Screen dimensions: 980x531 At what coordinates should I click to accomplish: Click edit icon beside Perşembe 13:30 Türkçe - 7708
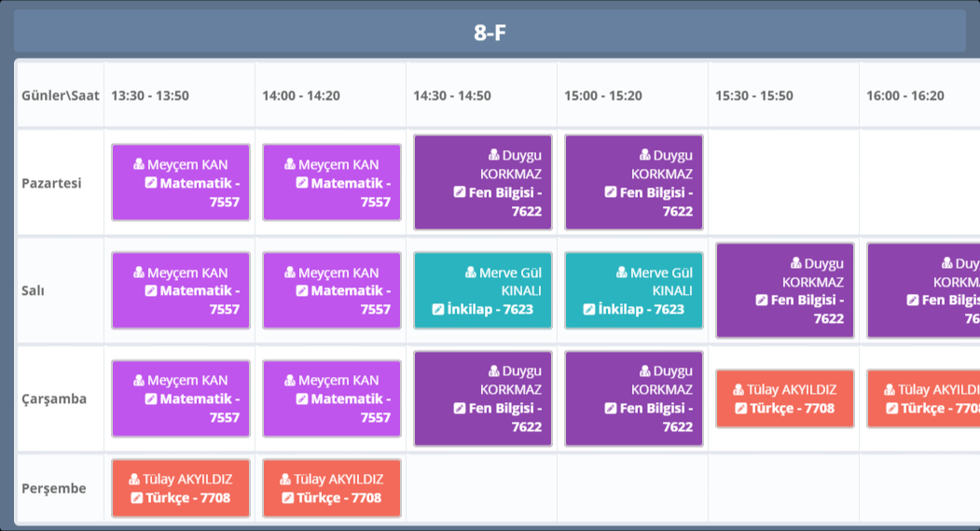pos(136,497)
